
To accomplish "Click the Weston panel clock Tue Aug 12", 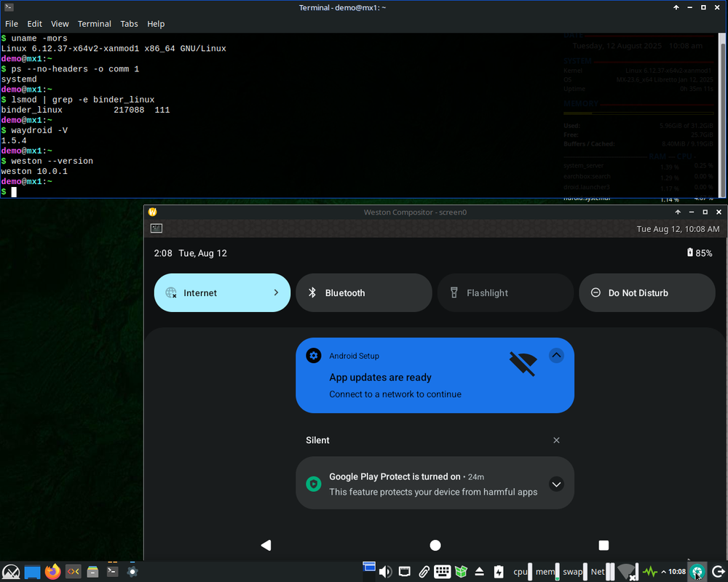I will click(x=678, y=229).
